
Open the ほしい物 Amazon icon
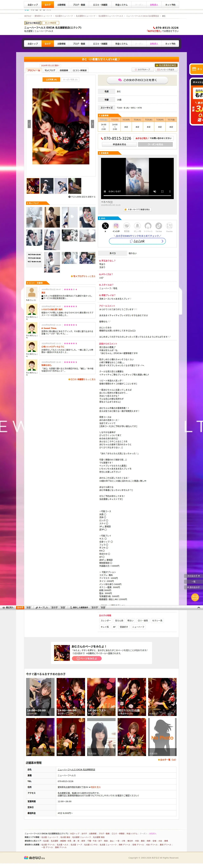click(x=137, y=226)
